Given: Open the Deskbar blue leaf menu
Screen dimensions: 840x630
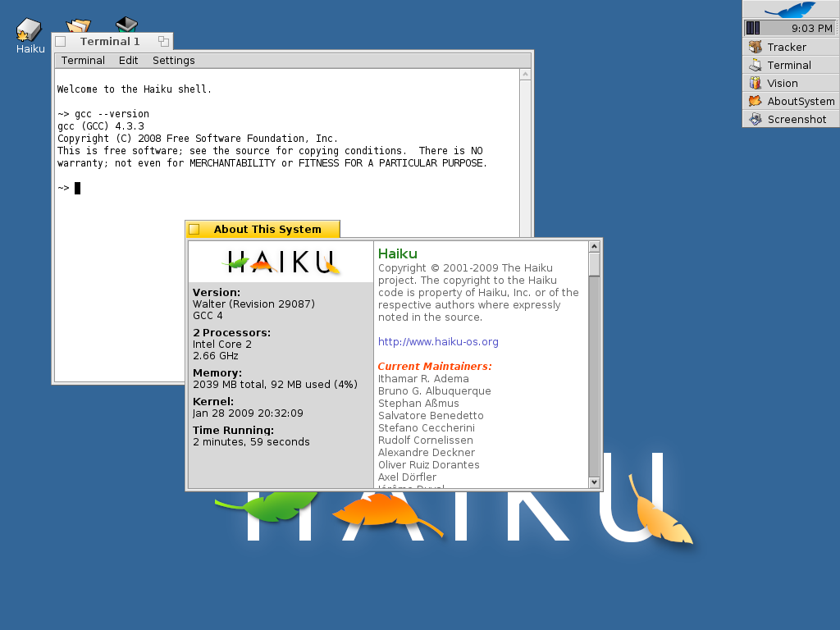Looking at the screenshot, I should pos(790,9).
